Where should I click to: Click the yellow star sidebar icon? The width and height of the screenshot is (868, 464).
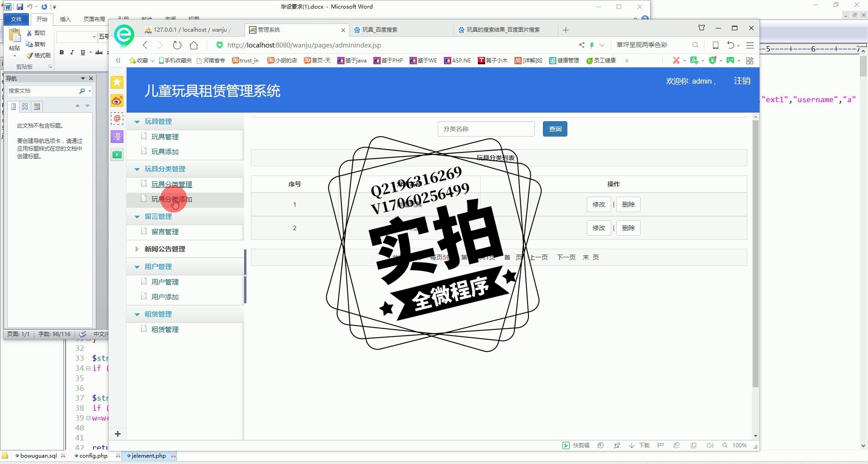point(117,82)
